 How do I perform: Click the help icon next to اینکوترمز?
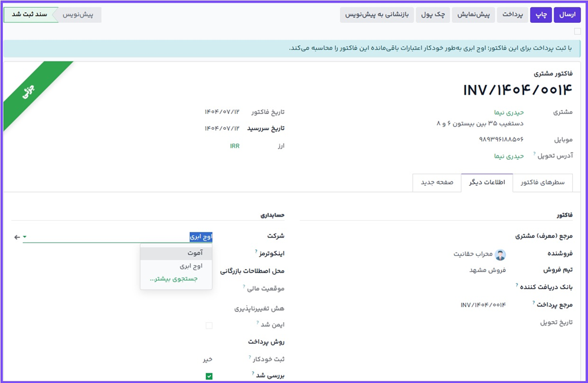[256, 250]
